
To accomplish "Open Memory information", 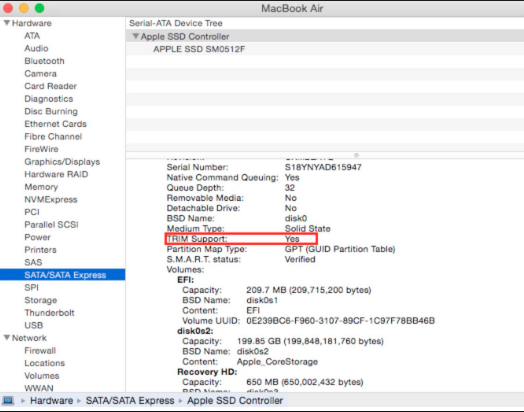I will 41,187.
